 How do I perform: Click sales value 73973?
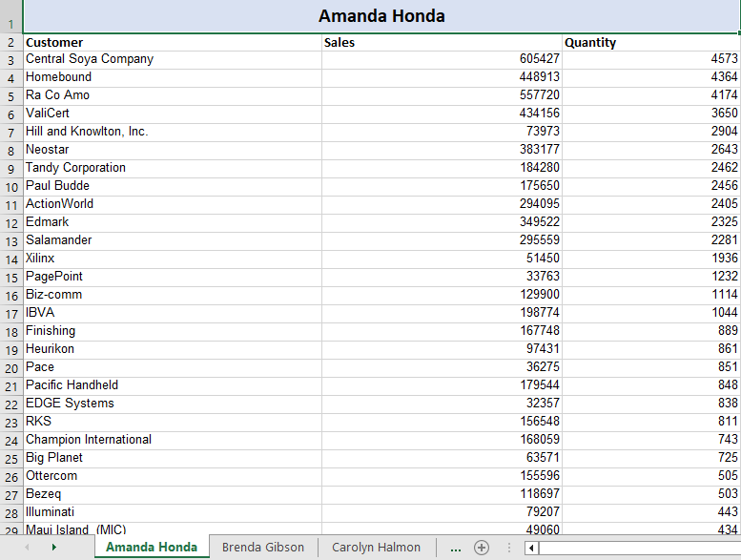442,133
